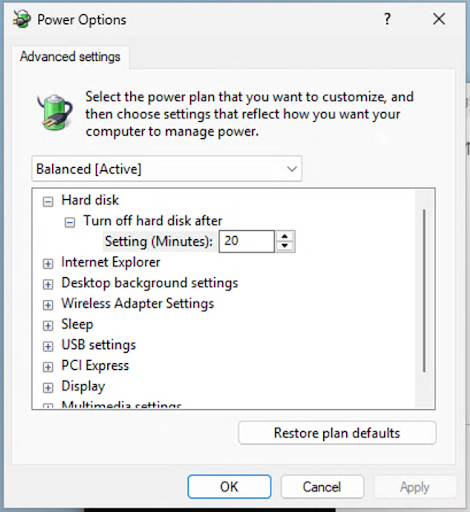Expand the Display settings node
470x512 pixels.
coord(48,388)
